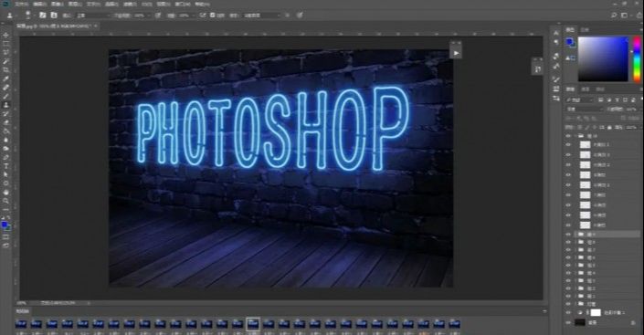Select the Zoom tool magnifier
The image size is (644, 335).
[x=5, y=201]
